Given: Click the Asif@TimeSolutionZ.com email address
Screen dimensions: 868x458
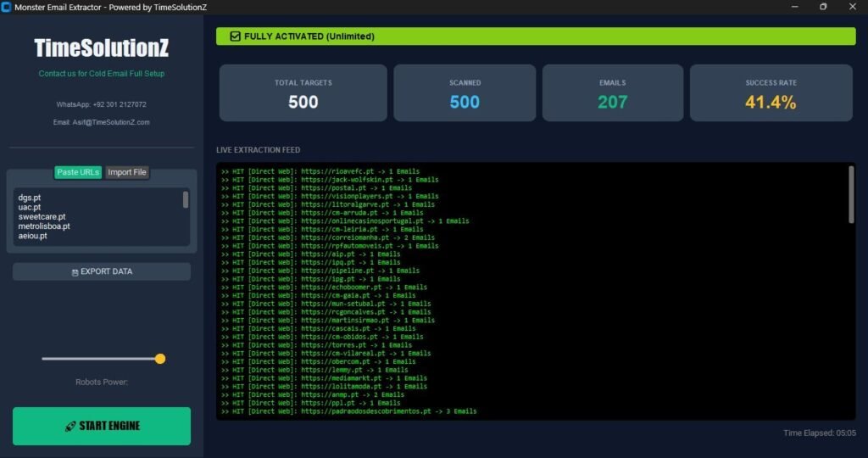Looking at the screenshot, I should tap(111, 122).
